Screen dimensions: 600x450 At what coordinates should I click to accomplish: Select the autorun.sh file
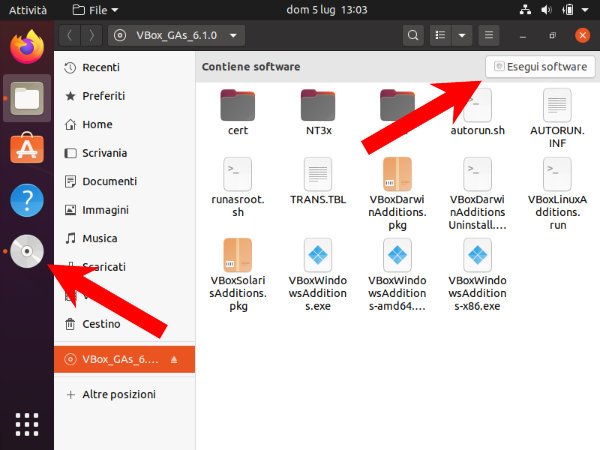[x=478, y=112]
